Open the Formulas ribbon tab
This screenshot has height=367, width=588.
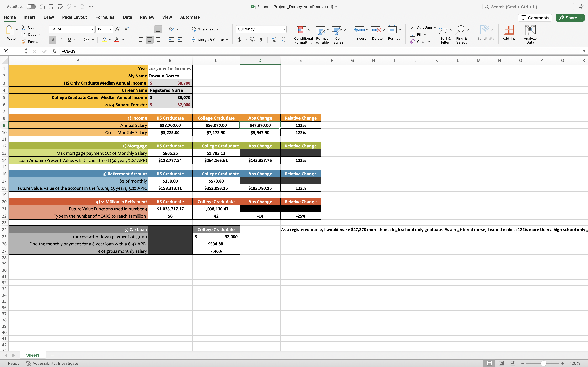tap(105, 17)
